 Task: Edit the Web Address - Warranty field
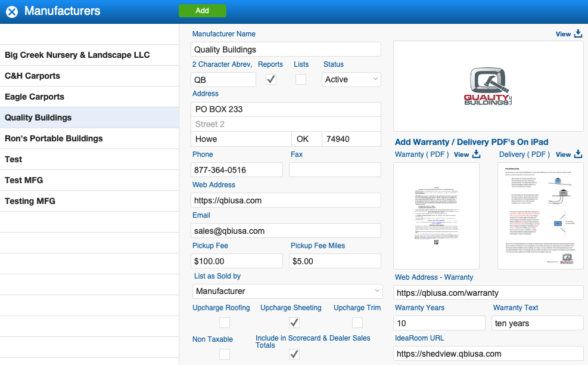coord(489,292)
